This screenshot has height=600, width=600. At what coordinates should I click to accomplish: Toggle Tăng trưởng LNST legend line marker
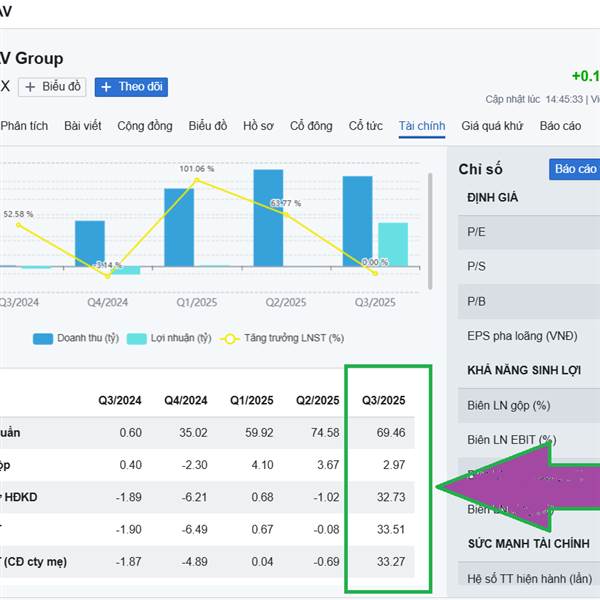click(x=230, y=339)
